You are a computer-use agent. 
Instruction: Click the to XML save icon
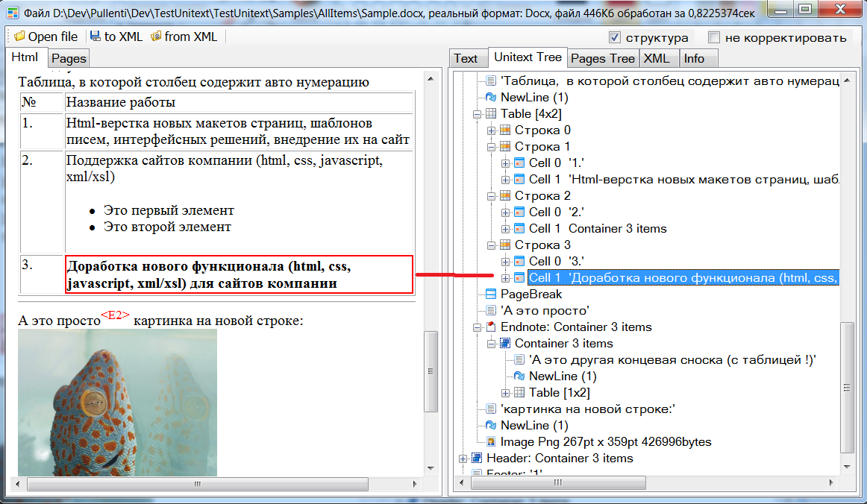95,37
